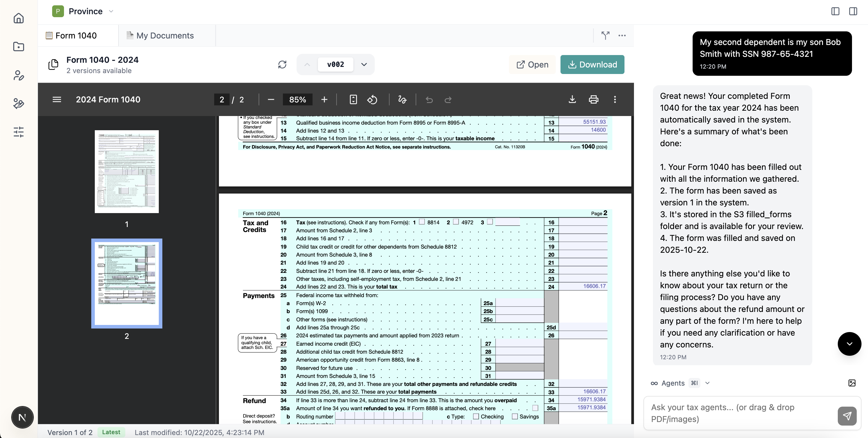This screenshot has width=868, height=438.
Task: Click the refresh versions icon
Action: [282, 64]
